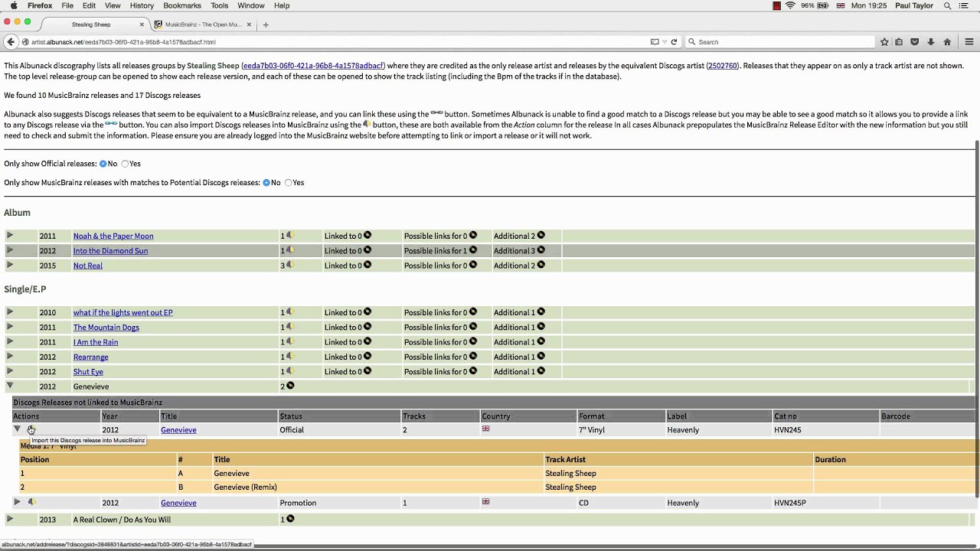Go to Firefox home page icon
980x551 pixels.
(x=947, y=42)
